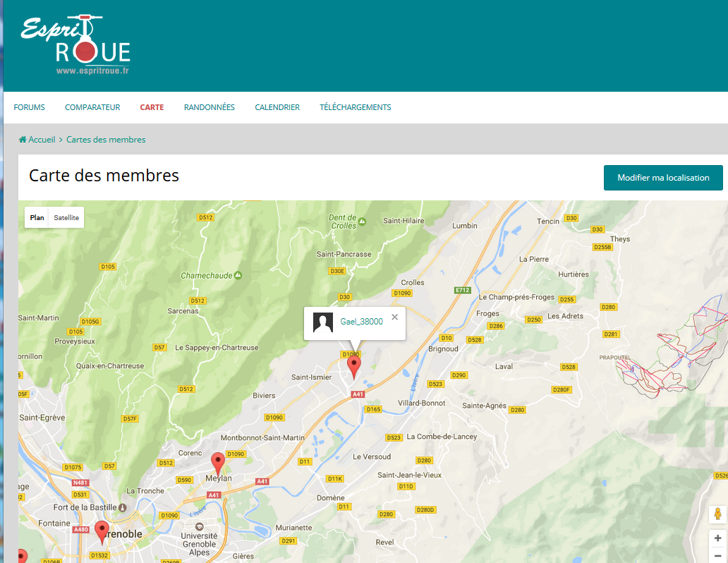Click Villard-Bonnot town label
728x563 pixels.
point(422,403)
